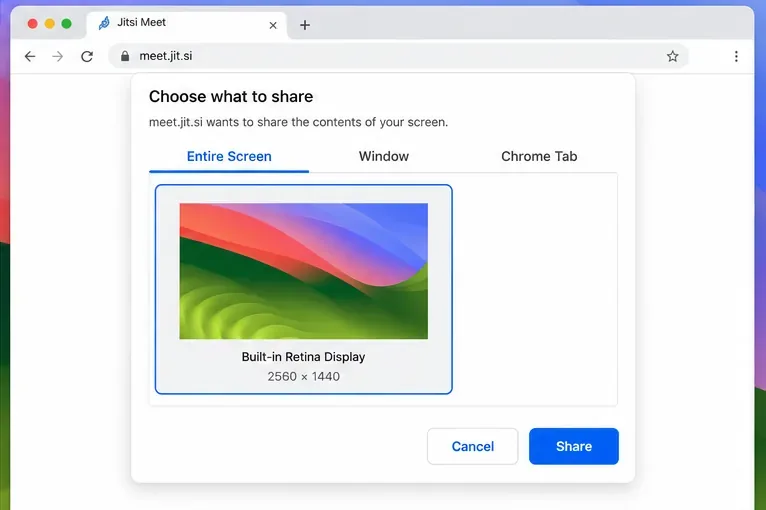Click the '2560 × 1440' resolution text

click(x=303, y=377)
